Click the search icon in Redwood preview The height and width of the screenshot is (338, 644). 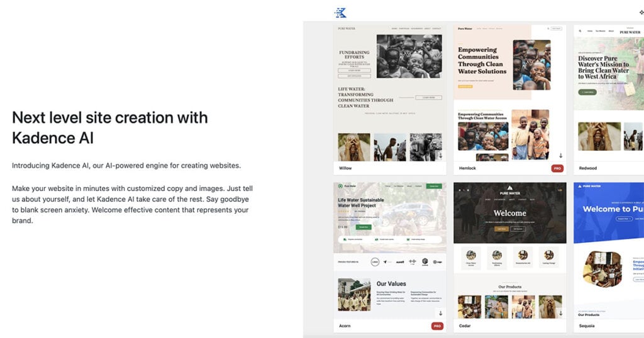pos(580,31)
